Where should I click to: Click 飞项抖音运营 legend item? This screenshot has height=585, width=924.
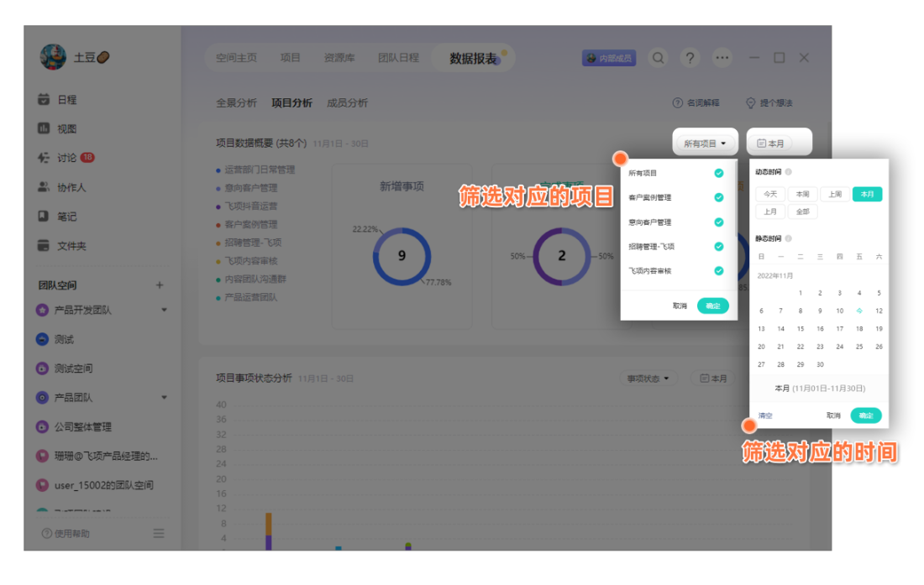246,206
